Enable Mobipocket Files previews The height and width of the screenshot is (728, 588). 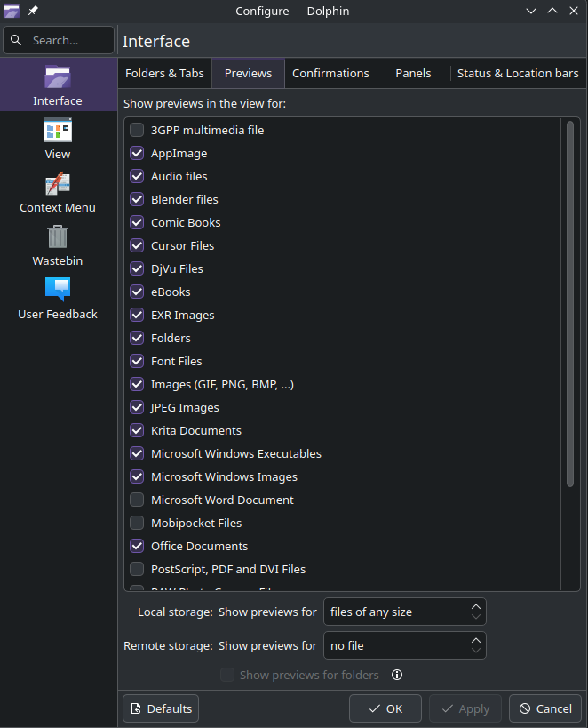click(x=137, y=524)
